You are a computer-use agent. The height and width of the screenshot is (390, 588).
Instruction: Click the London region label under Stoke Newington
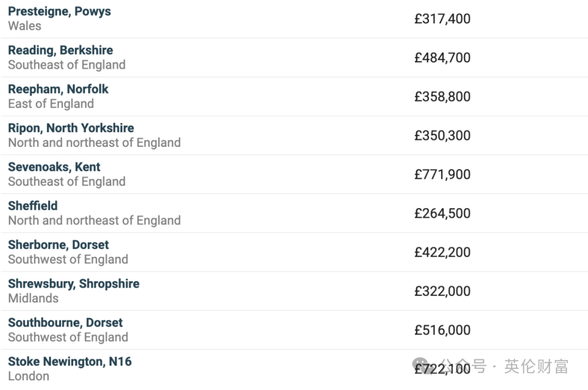click(x=28, y=376)
